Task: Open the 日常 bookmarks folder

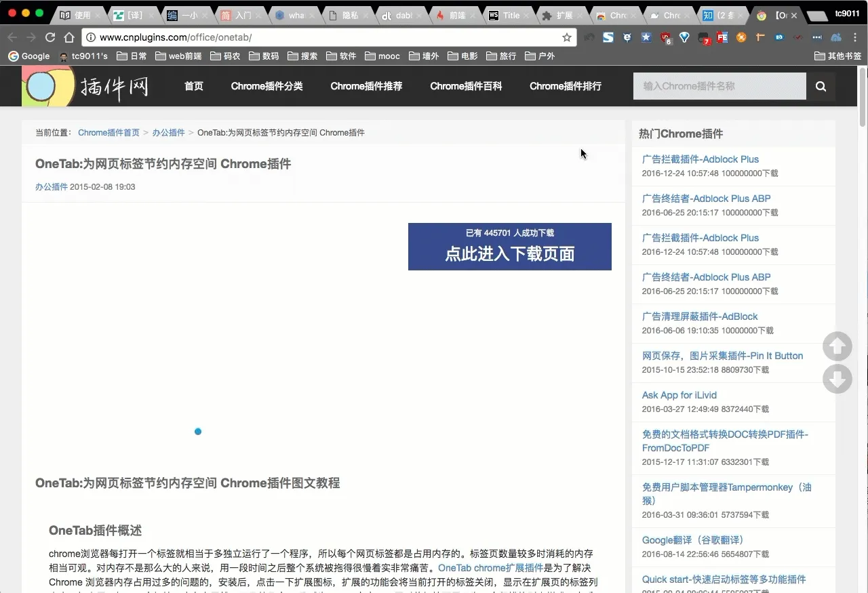Action: 132,56
